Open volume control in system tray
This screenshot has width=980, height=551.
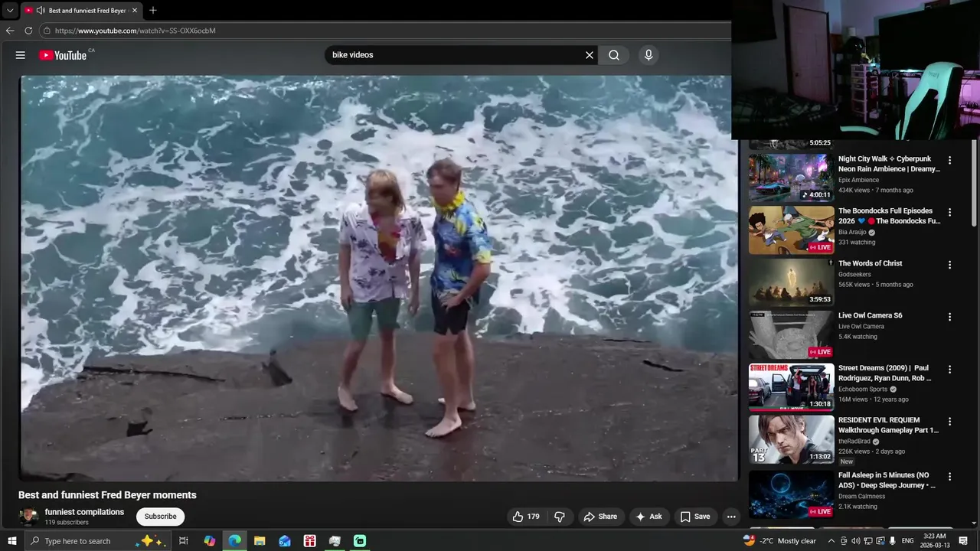(855, 541)
